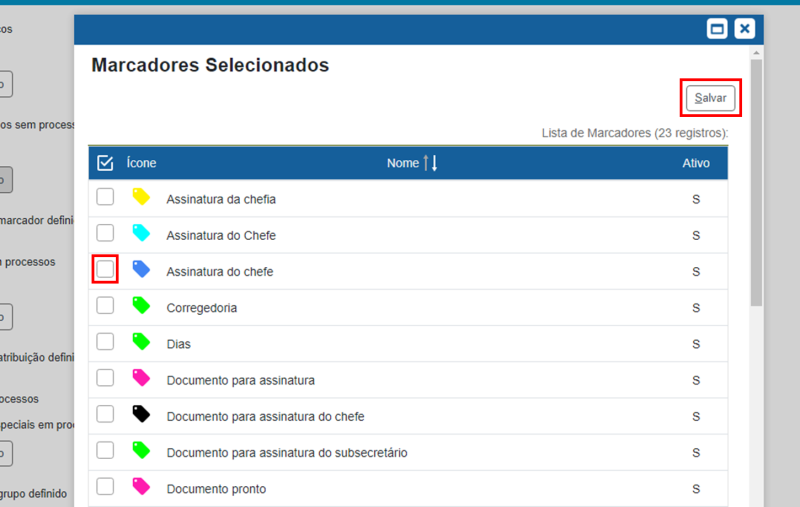Click the yellow tag icon for Assinatura da chefia
Screen dimensions: 800x507
[x=141, y=197]
